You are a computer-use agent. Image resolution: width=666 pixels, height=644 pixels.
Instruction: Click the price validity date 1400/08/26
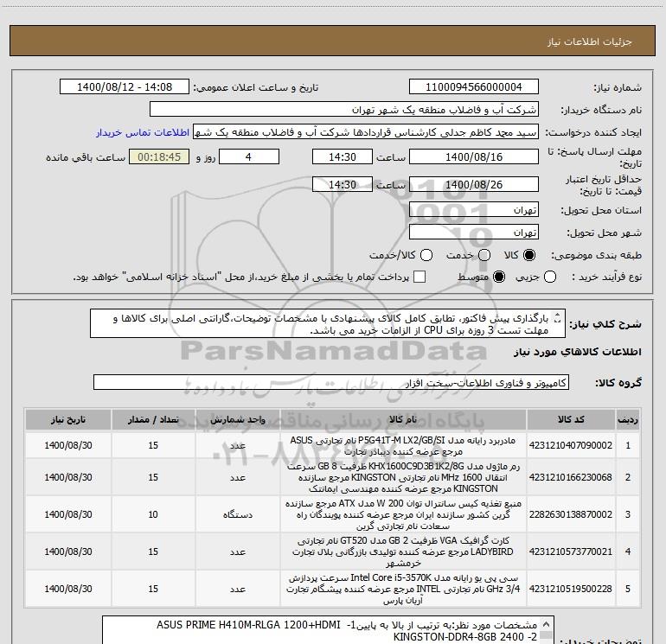[x=474, y=185]
